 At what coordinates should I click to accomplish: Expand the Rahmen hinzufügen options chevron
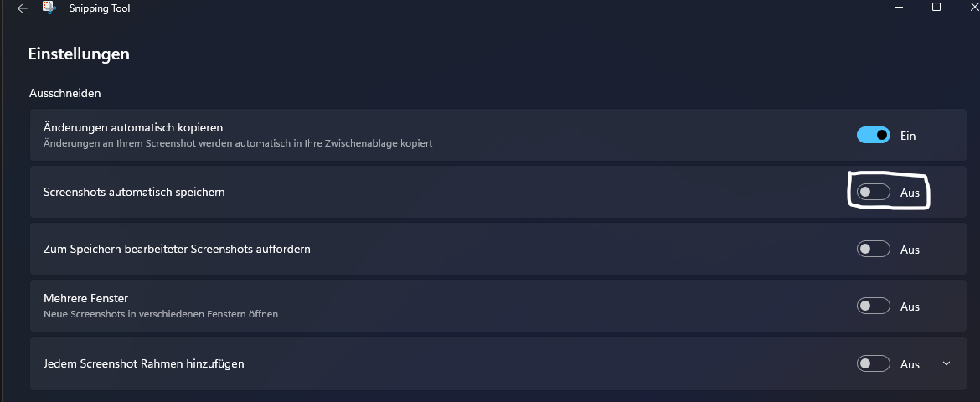[946, 363]
